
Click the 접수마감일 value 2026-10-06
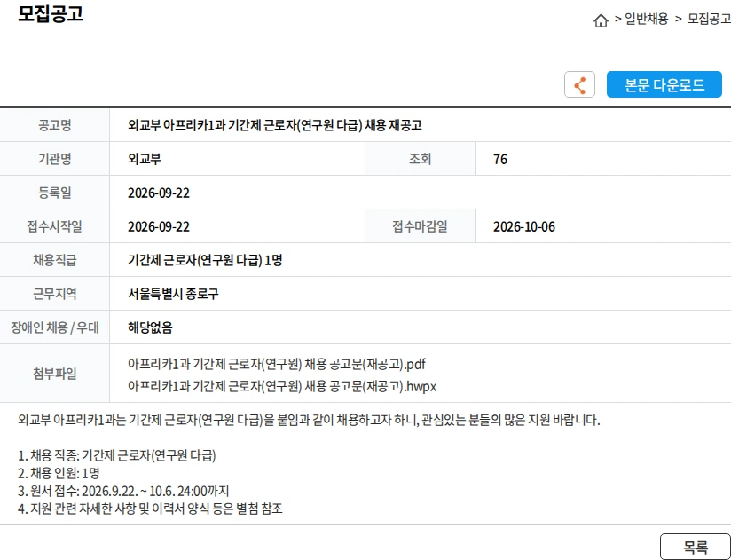click(524, 226)
